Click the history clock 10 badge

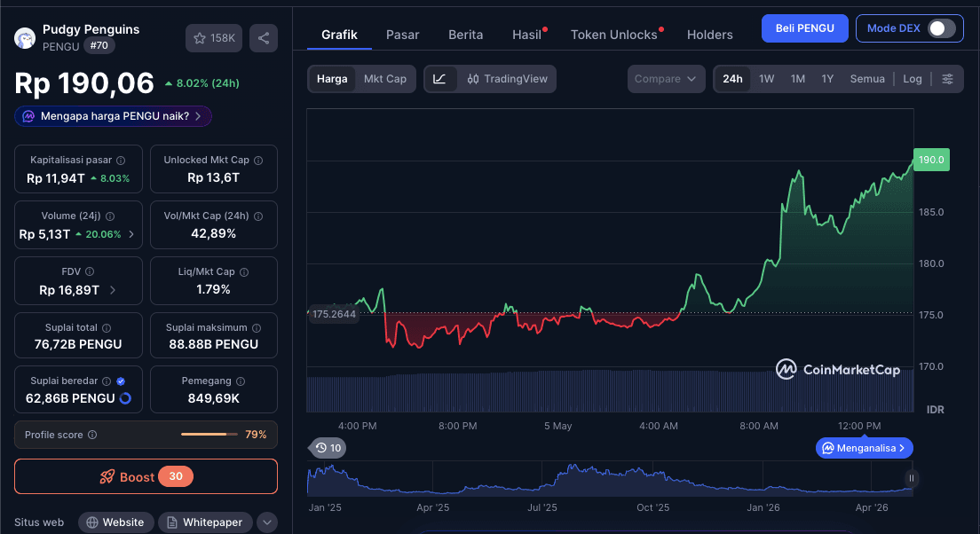[x=328, y=448]
